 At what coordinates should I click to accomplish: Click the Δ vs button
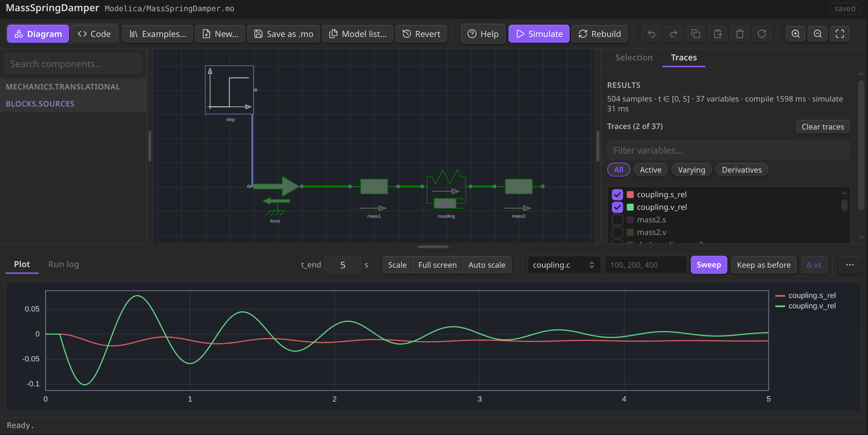point(814,265)
